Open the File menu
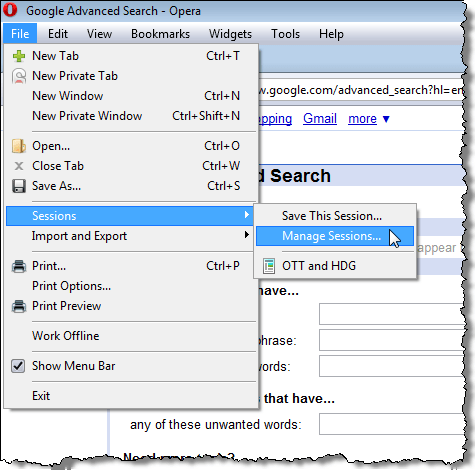The height and width of the screenshot is (470, 475). (x=20, y=34)
